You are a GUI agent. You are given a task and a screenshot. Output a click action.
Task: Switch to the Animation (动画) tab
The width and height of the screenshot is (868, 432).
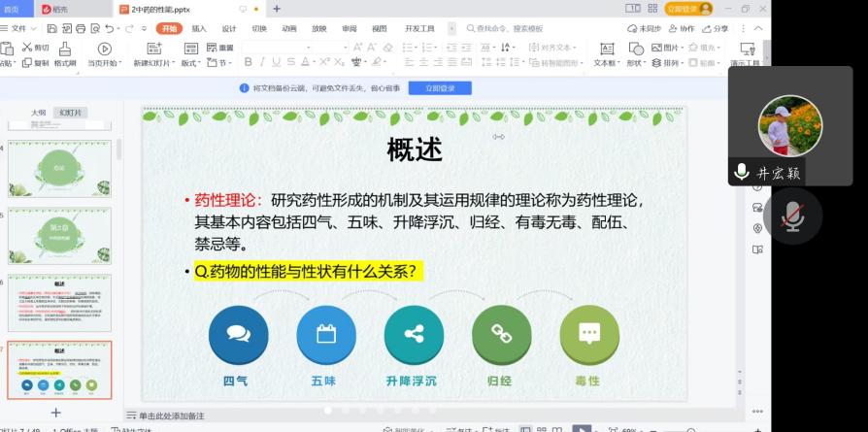tap(289, 29)
